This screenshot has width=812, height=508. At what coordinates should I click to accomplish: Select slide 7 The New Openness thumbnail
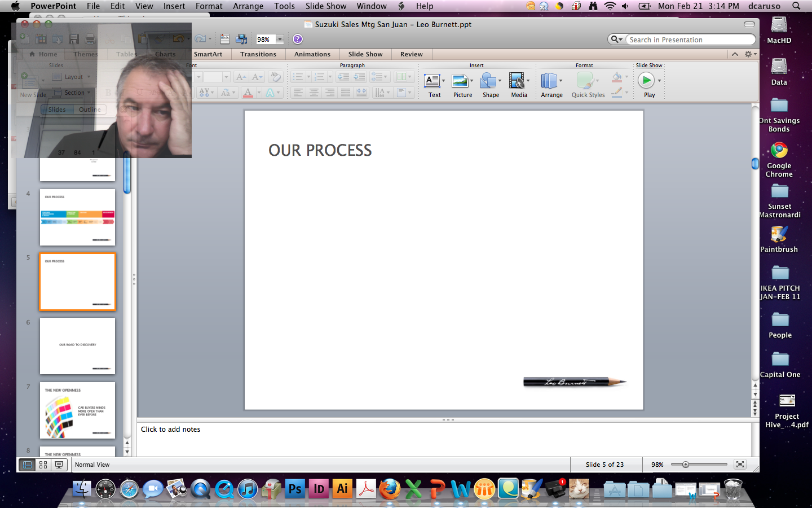click(77, 410)
